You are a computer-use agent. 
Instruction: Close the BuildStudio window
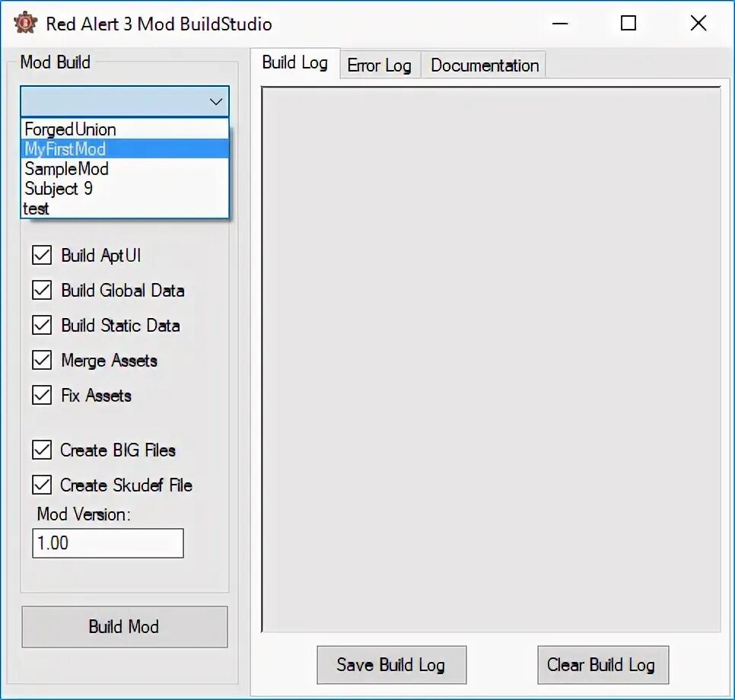[x=698, y=23]
